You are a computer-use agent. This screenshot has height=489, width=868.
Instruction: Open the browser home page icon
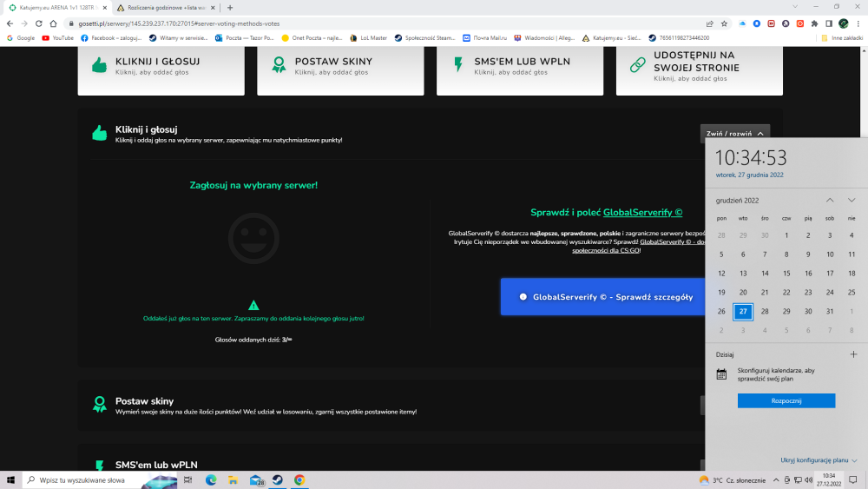tap(53, 23)
